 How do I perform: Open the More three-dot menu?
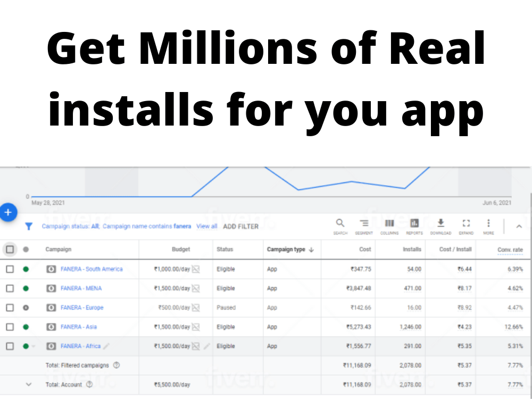[x=488, y=227]
